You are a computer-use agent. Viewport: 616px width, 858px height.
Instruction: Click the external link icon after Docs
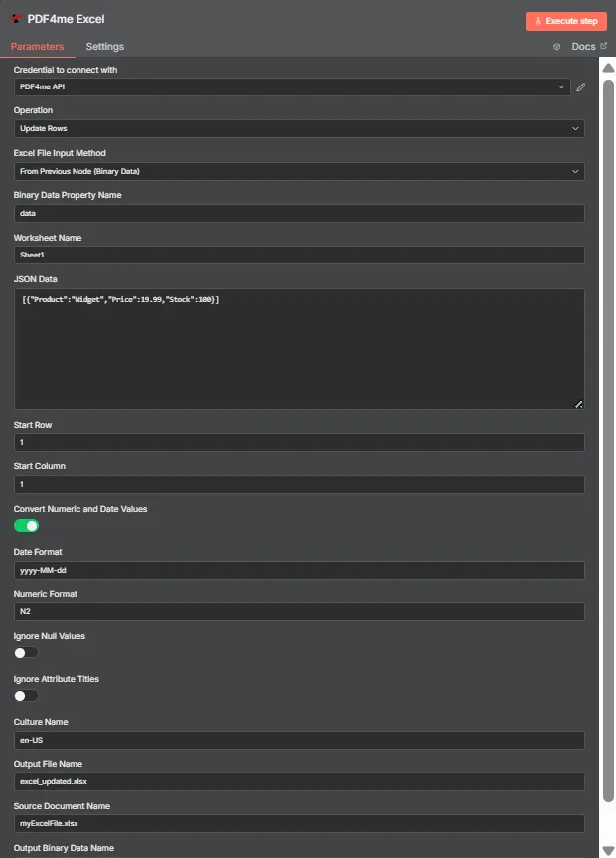coord(603,46)
